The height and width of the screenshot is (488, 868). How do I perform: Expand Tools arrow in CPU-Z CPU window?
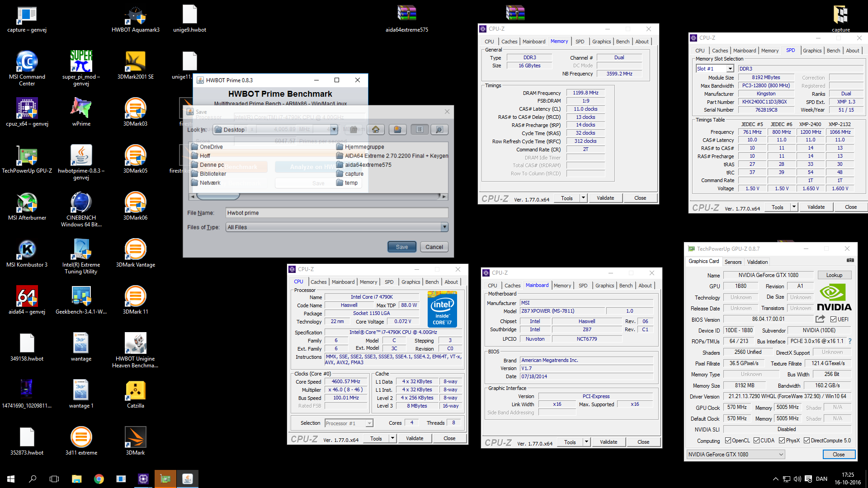pos(392,438)
